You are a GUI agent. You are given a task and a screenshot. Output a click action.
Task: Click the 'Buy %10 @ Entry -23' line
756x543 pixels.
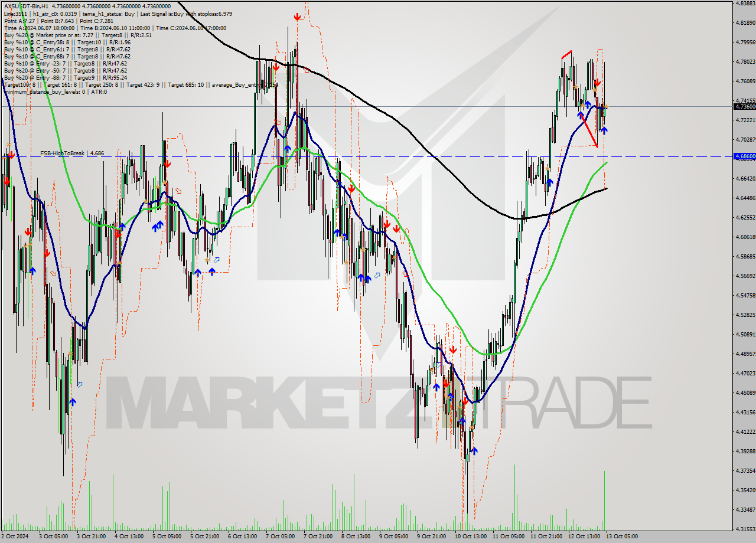point(66,64)
